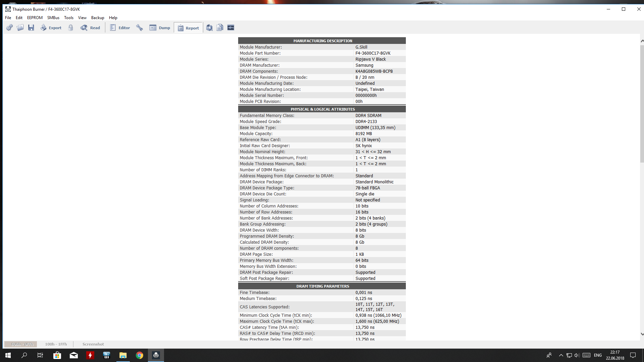The height and width of the screenshot is (362, 644).
Task: Click the Read SPD toolbar button
Action: coord(90,28)
